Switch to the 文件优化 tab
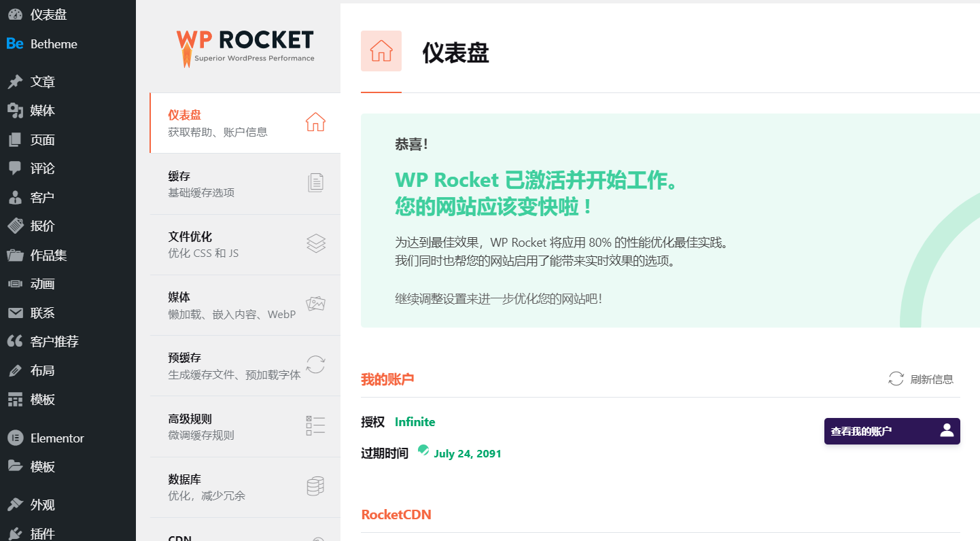This screenshot has width=980, height=541. [x=245, y=245]
